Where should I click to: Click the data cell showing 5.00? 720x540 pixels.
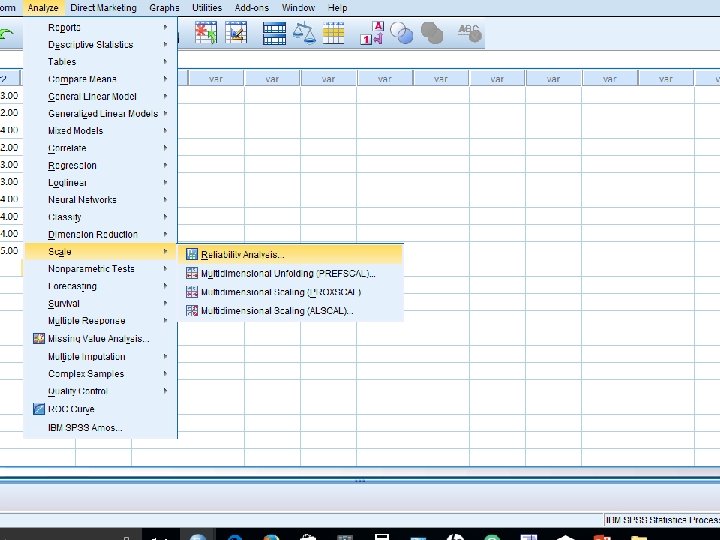(x=10, y=251)
